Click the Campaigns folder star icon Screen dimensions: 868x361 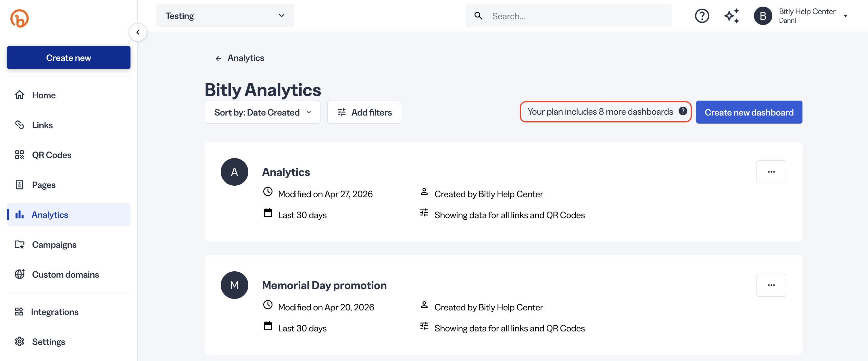tap(20, 244)
